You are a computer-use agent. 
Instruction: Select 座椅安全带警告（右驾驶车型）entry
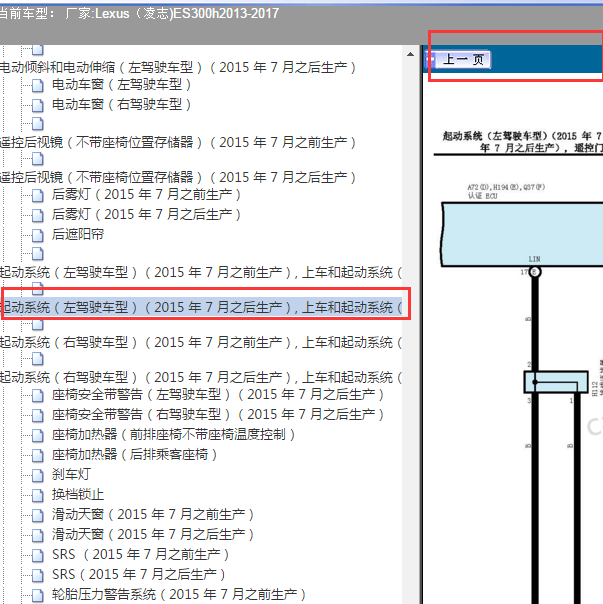pos(218,415)
